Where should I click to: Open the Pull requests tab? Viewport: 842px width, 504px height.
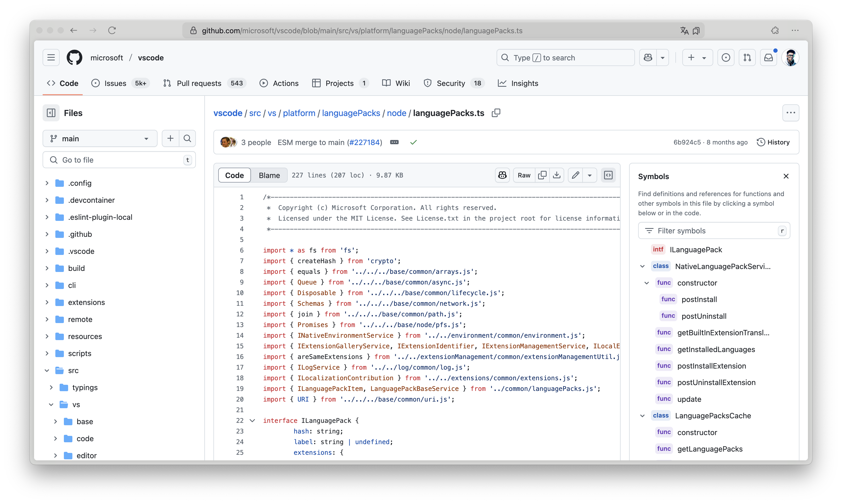click(x=205, y=83)
